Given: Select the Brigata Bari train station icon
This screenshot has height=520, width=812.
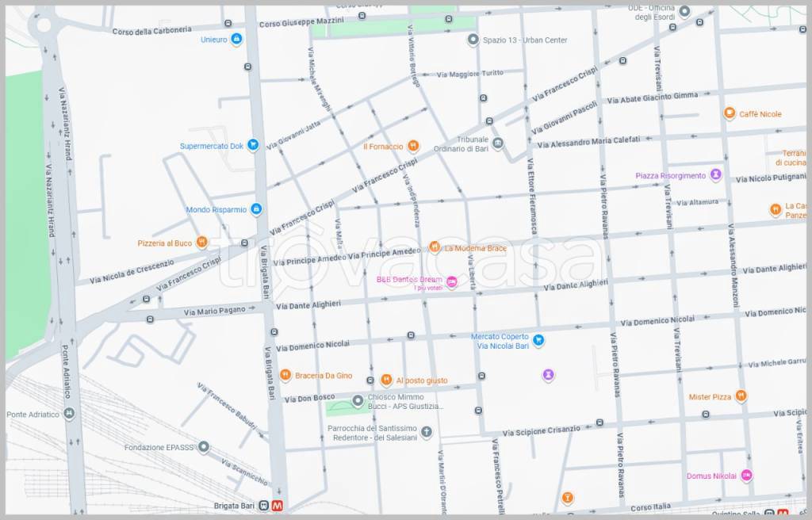Looking at the screenshot, I should pyautogui.click(x=264, y=506).
